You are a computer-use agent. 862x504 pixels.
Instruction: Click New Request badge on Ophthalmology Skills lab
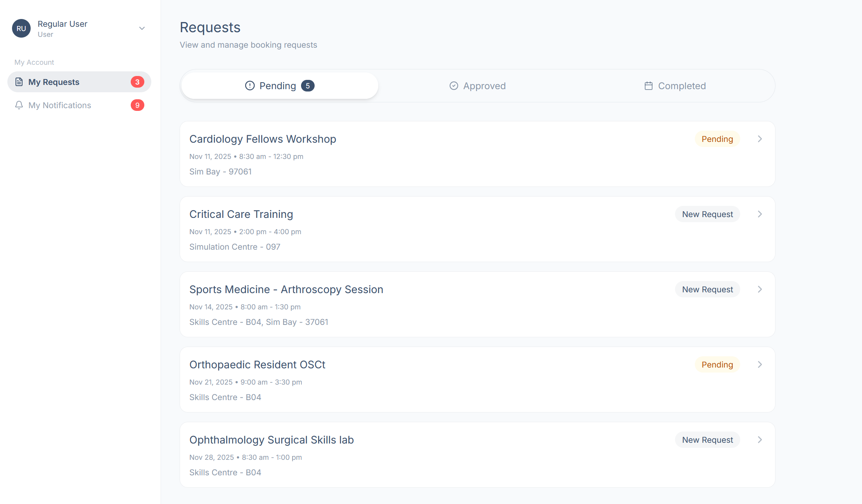708,440
